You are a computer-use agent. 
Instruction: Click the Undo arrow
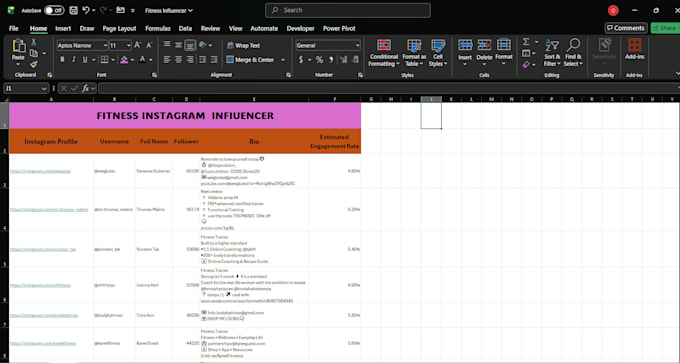[86, 10]
